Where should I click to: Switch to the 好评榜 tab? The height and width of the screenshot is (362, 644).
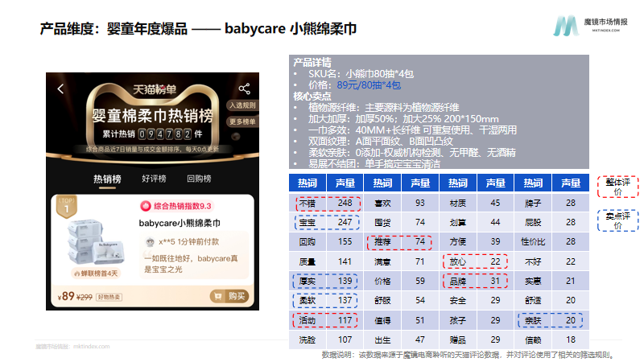click(x=154, y=179)
